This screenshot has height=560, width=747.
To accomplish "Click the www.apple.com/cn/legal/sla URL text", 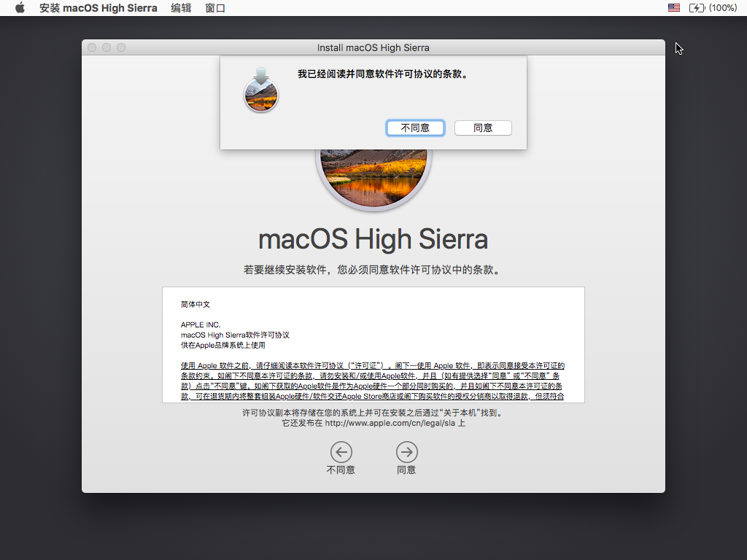I will point(390,423).
